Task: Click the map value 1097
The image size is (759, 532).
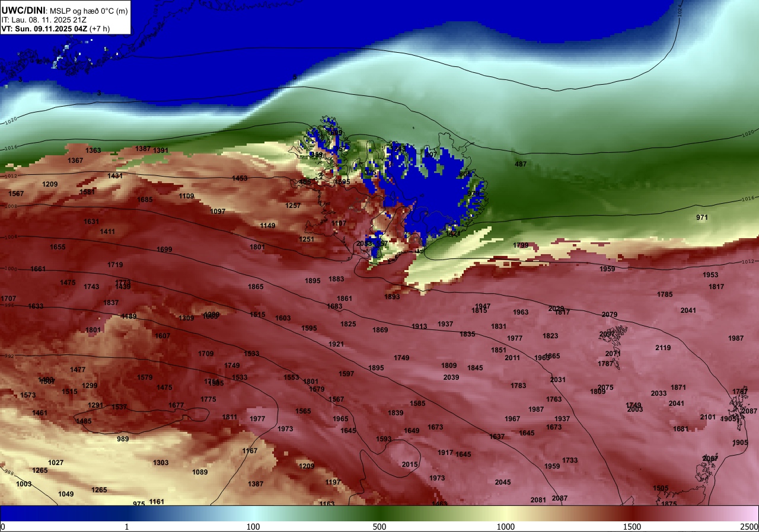Action: click(218, 211)
